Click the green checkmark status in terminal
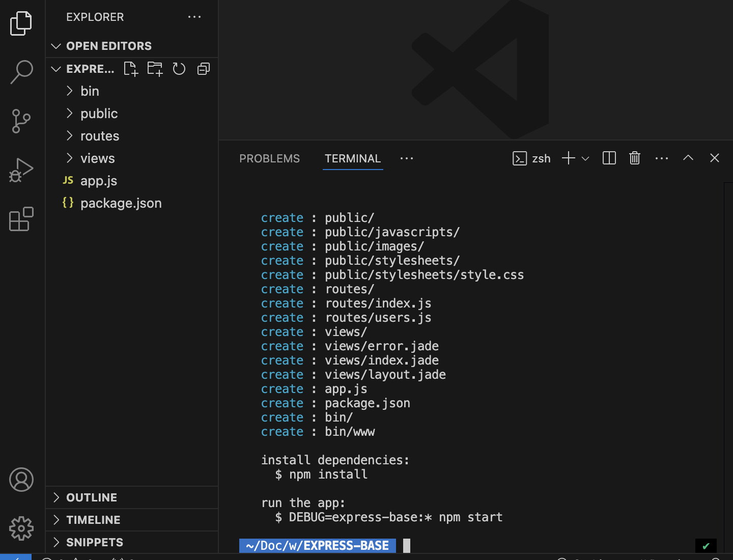 (706, 546)
